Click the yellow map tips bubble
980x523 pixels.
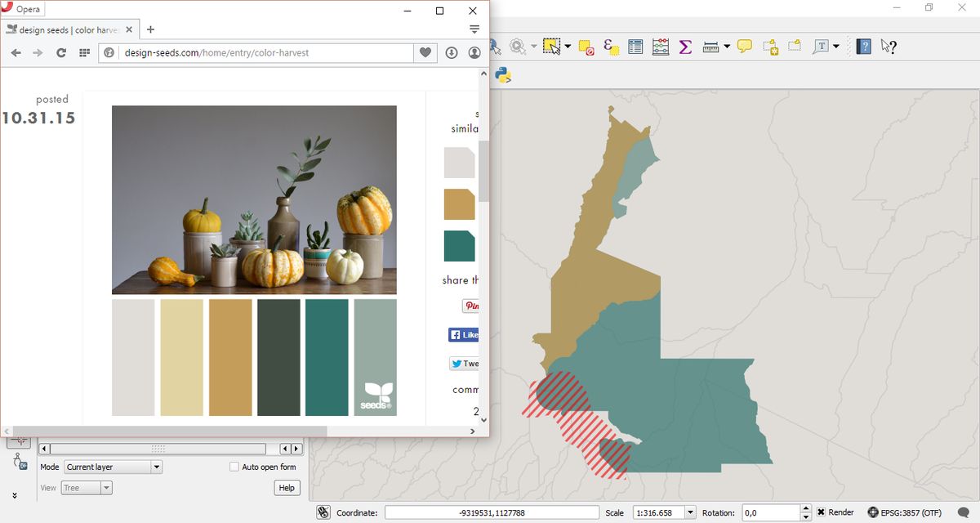pos(745,47)
